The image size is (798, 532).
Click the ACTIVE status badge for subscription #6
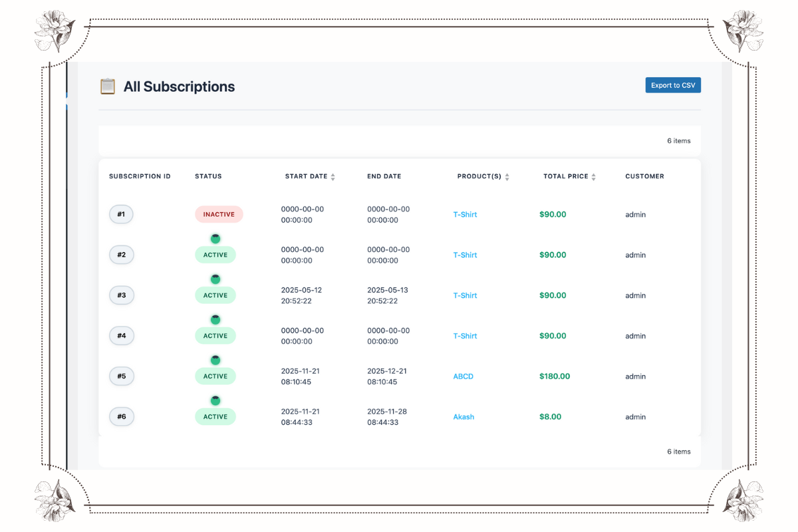[215, 417]
